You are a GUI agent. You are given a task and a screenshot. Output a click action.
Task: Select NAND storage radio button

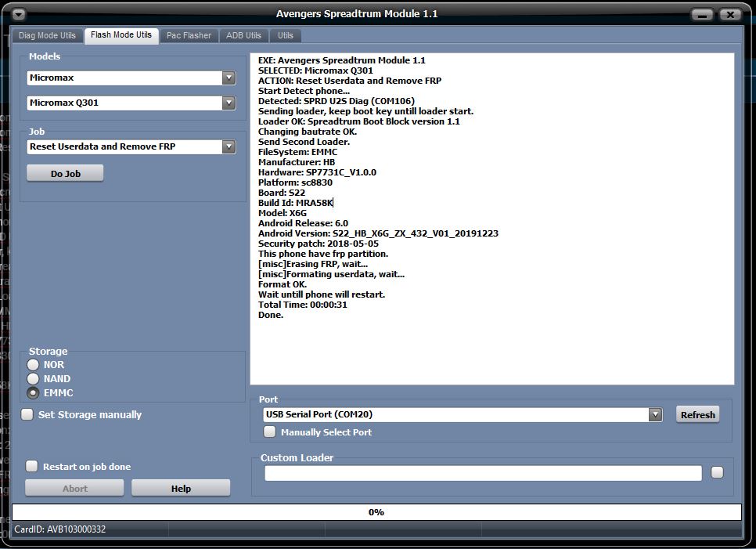[x=33, y=379]
